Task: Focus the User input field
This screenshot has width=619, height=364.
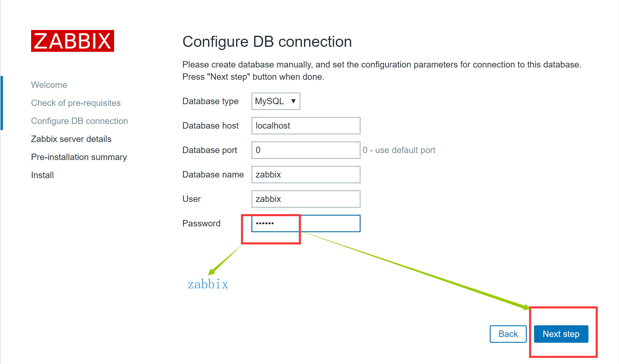Action: 306,199
